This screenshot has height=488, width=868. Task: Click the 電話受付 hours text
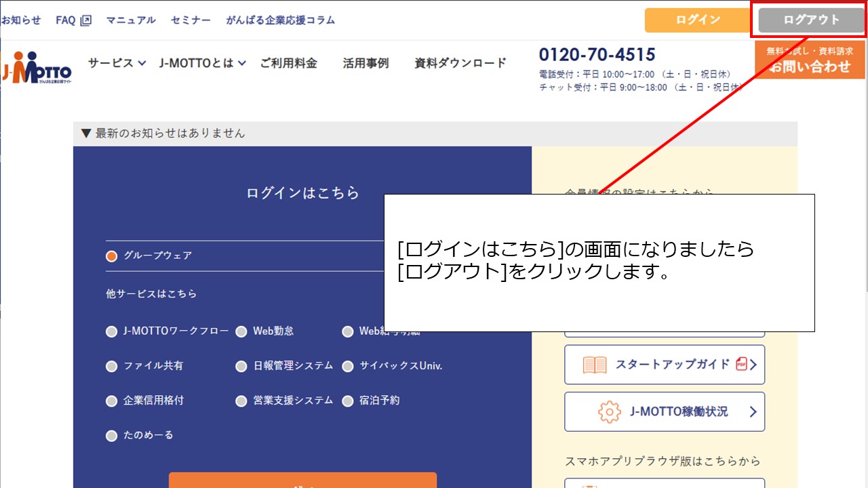click(x=635, y=75)
